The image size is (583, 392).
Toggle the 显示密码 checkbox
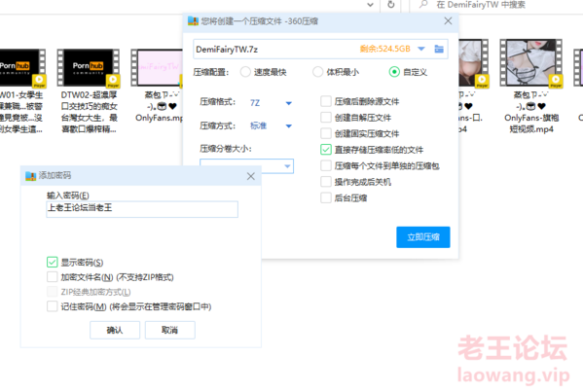click(x=52, y=262)
